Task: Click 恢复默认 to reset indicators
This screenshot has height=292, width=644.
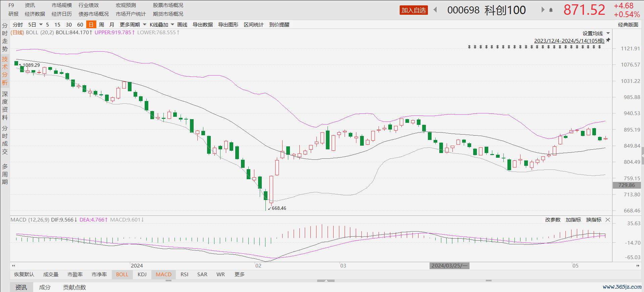Action: point(24,275)
